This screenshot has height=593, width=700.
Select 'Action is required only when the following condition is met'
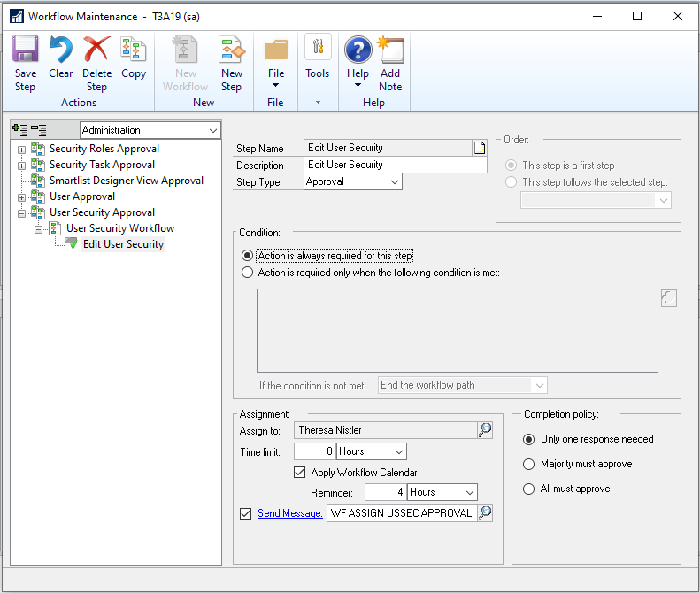(x=247, y=273)
